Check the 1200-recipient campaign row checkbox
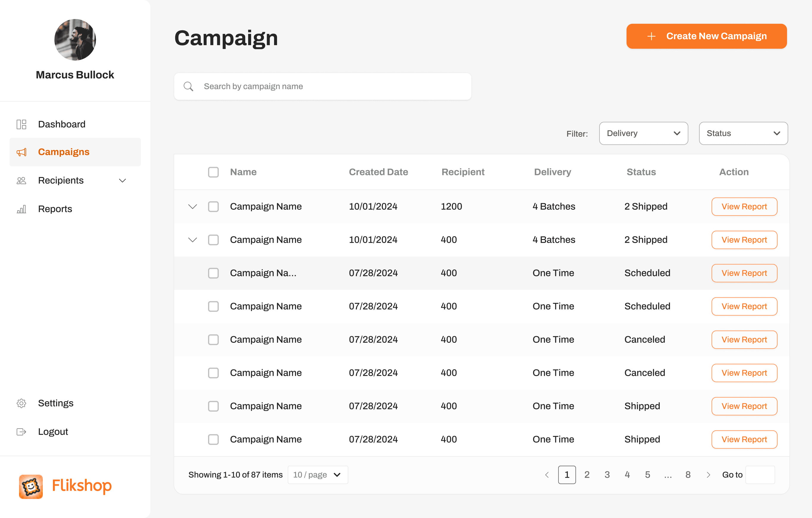This screenshot has height=518, width=812. point(213,207)
